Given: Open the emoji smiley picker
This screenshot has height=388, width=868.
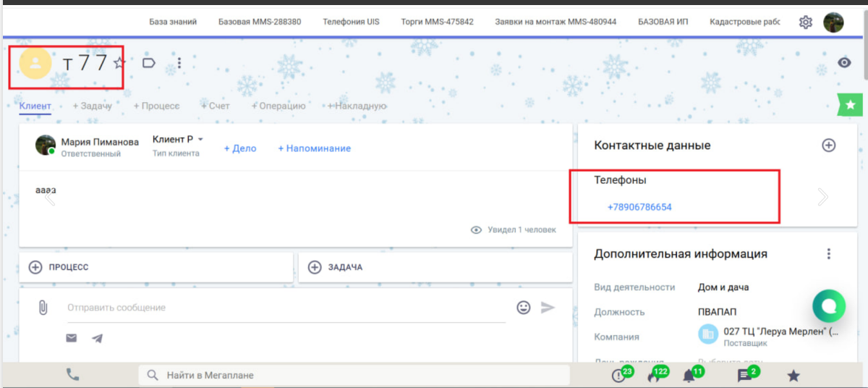Looking at the screenshot, I should tap(524, 308).
